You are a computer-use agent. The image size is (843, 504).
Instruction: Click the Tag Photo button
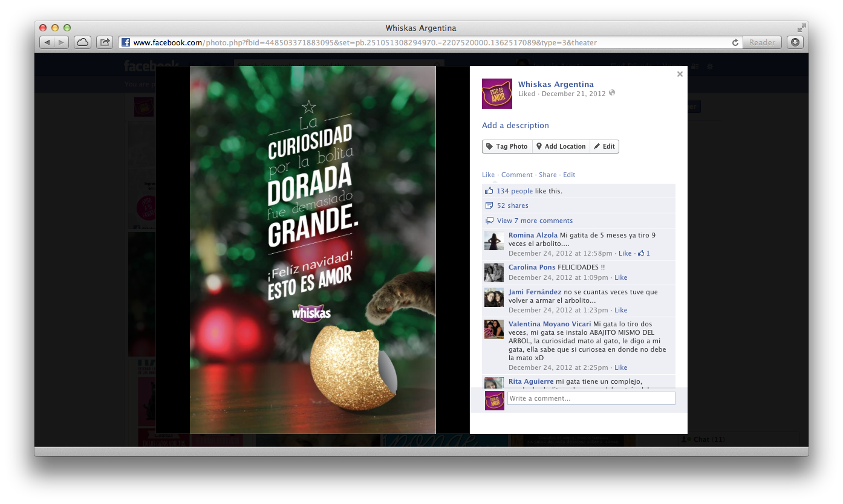coord(507,146)
